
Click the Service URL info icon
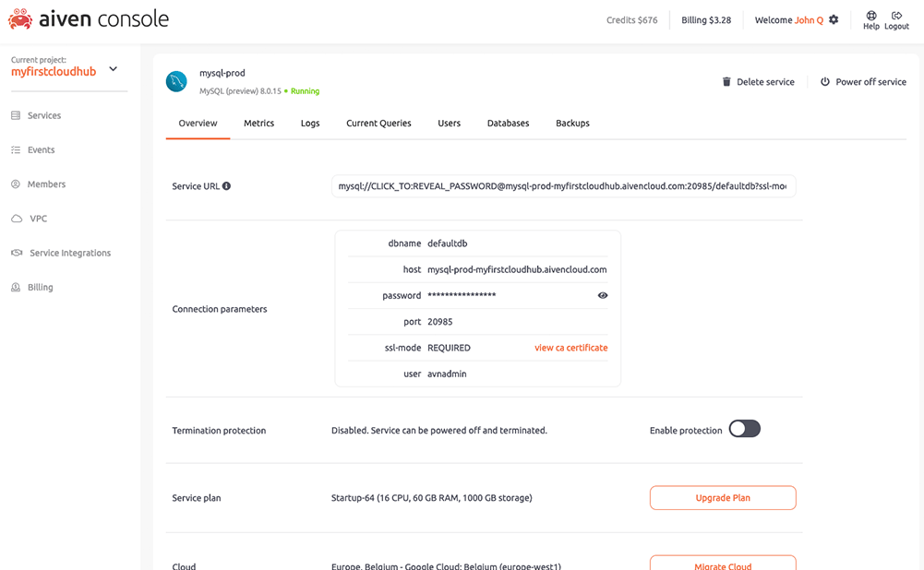(x=226, y=186)
